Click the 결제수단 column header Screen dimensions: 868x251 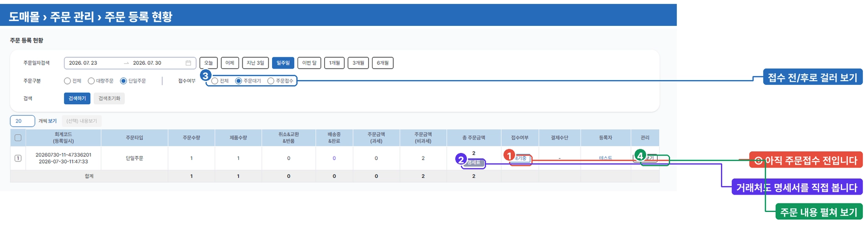pyautogui.click(x=559, y=138)
